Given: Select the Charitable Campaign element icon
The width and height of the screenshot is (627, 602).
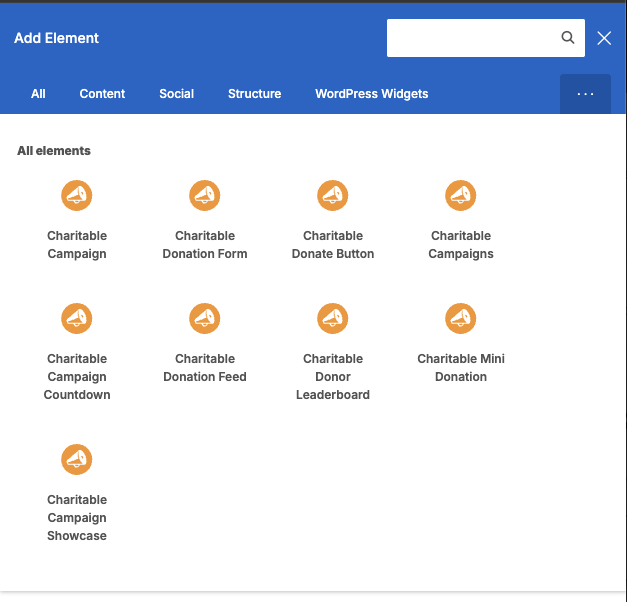Looking at the screenshot, I should click(76, 195).
